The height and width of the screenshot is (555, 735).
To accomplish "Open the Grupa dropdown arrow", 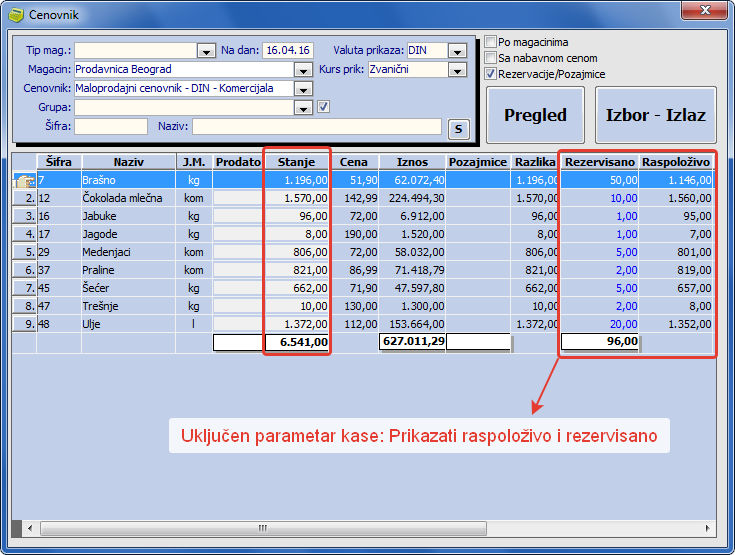I will pyautogui.click(x=303, y=108).
